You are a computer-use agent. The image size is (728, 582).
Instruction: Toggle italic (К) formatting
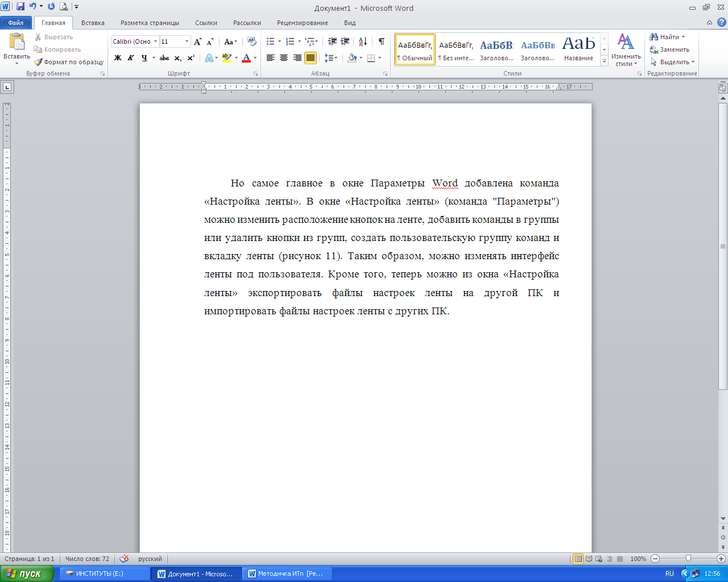point(131,58)
